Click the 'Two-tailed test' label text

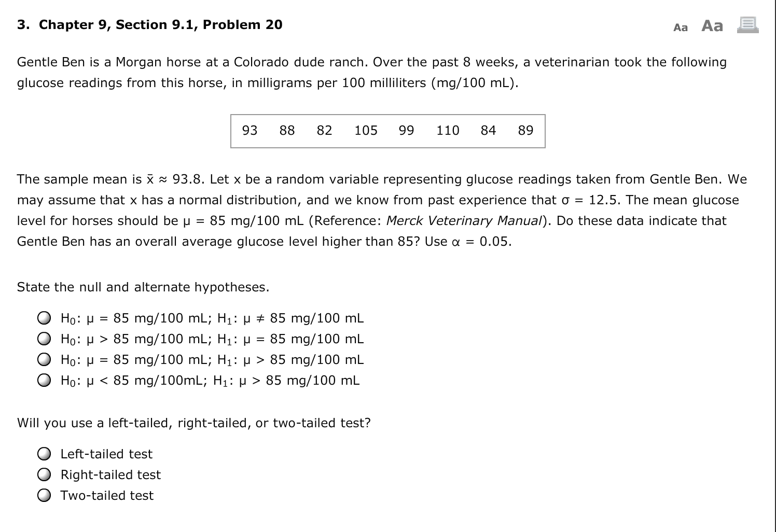point(107,495)
